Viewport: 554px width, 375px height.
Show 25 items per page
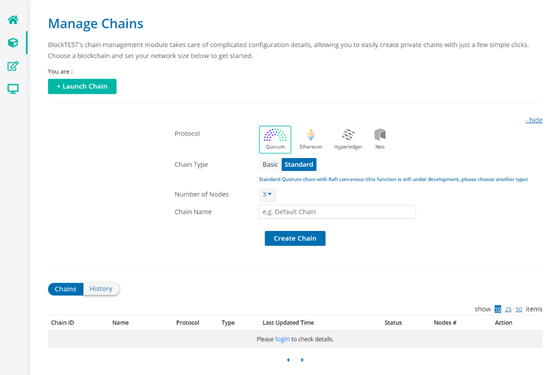(508, 309)
